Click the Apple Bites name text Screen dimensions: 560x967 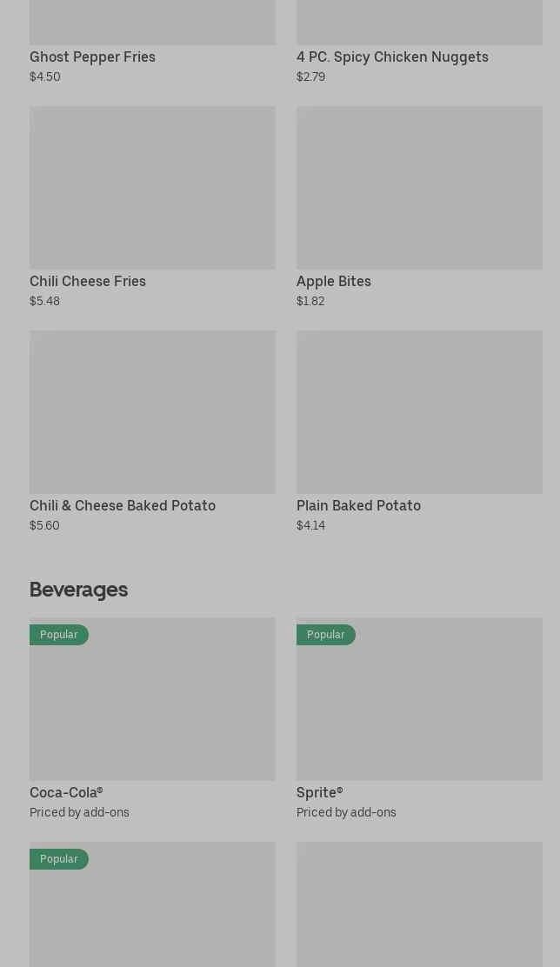click(x=334, y=281)
